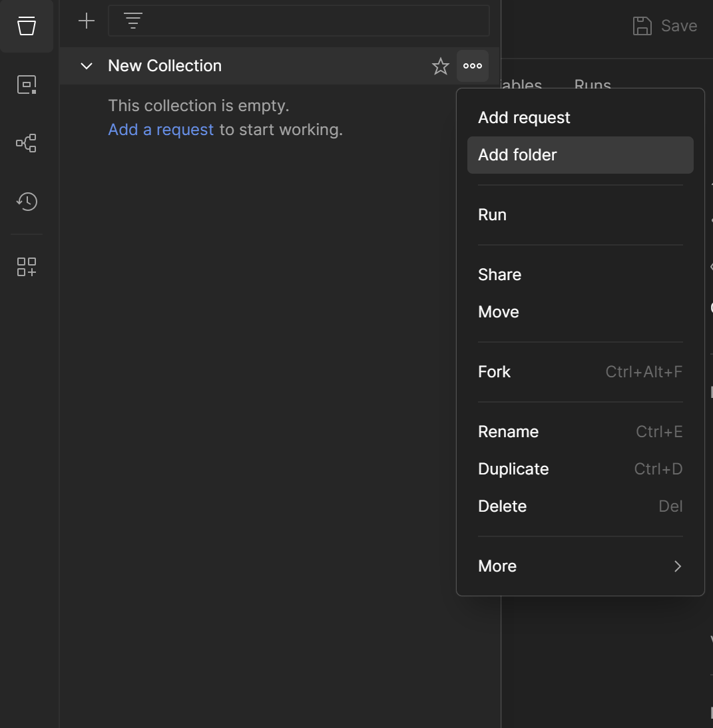713x728 pixels.
Task: Expand the More submenu
Action: pyautogui.click(x=580, y=566)
